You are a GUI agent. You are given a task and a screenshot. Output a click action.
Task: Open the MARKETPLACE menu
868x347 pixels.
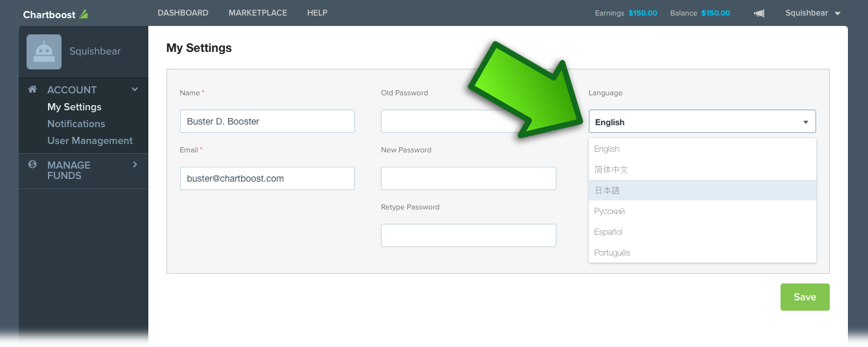coord(258,13)
